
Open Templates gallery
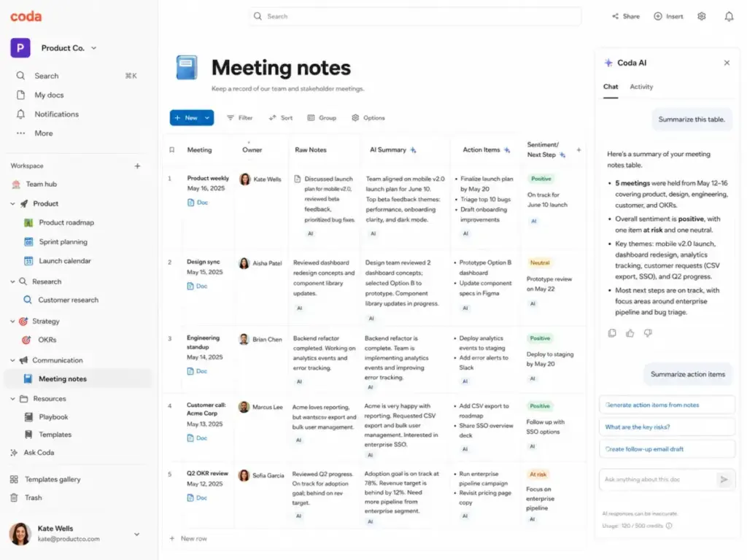pos(52,480)
